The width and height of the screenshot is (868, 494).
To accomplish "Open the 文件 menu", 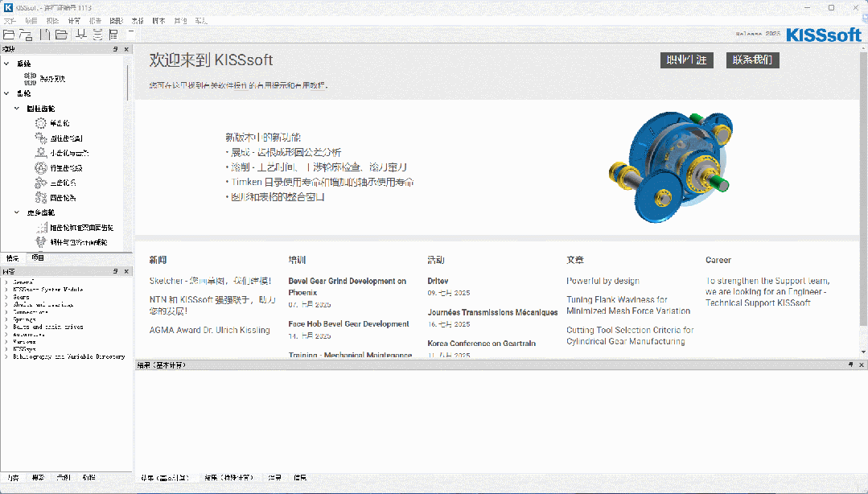I will pyautogui.click(x=10, y=20).
